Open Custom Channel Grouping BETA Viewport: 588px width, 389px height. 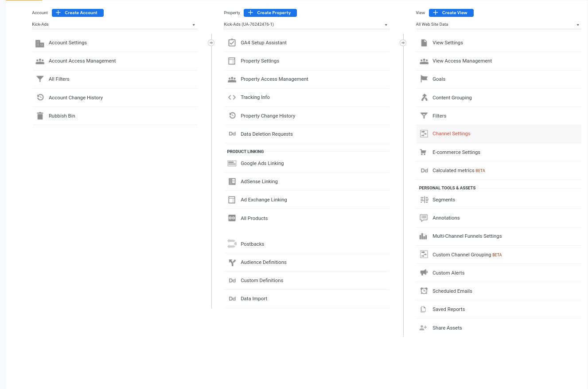498,255
